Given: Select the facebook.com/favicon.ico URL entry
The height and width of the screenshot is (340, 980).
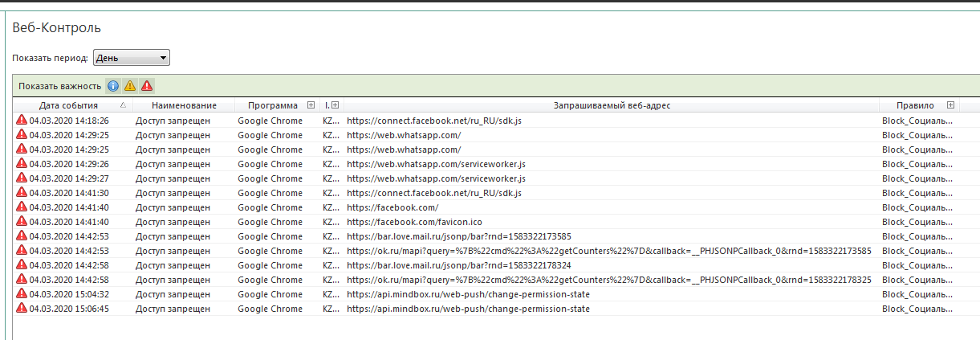Looking at the screenshot, I should 414,222.
